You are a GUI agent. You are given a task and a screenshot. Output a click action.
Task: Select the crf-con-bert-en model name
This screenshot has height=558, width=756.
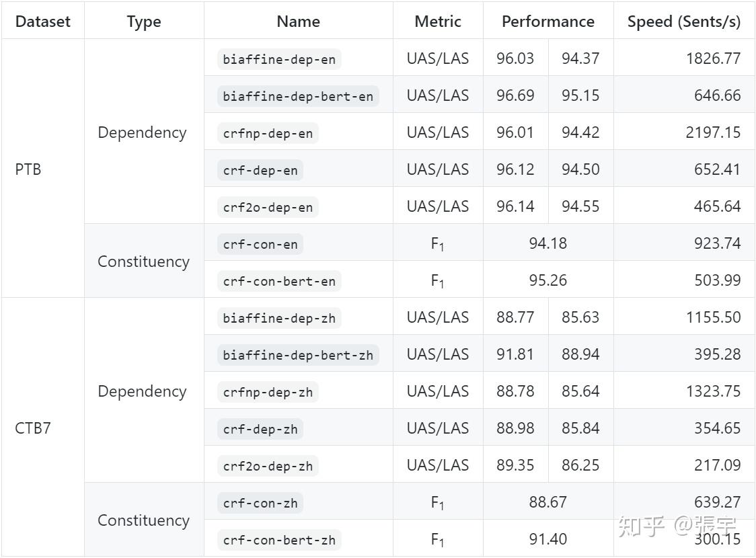279,281
